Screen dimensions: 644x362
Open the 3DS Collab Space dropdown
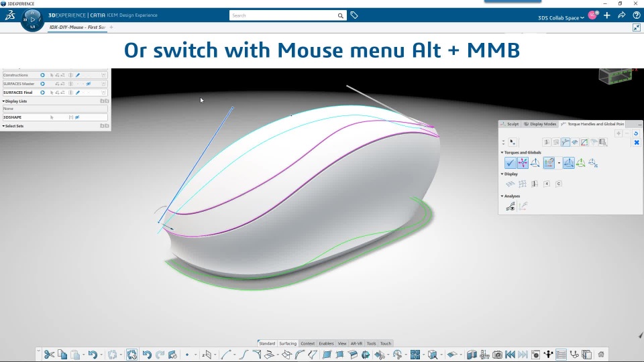[x=561, y=17]
